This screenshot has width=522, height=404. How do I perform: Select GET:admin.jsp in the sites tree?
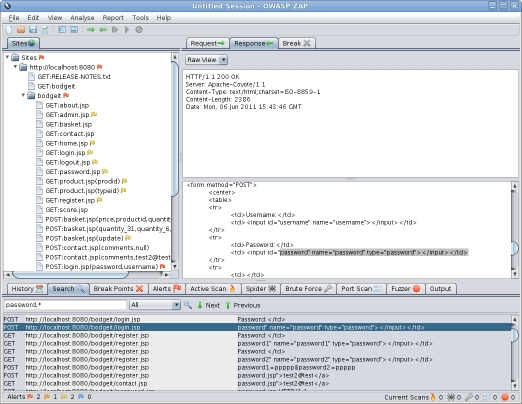click(x=67, y=115)
